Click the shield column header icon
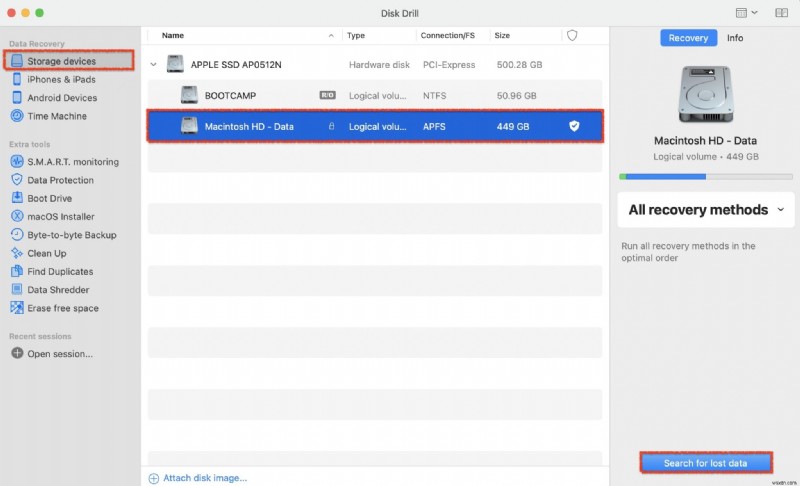The image size is (800, 486). (x=572, y=35)
